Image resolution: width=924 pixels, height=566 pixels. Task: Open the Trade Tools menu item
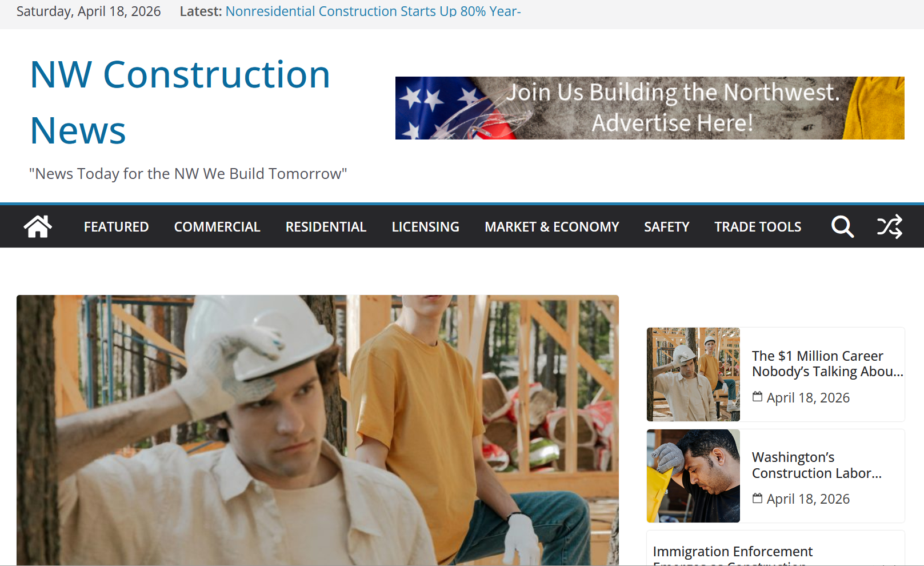[758, 227]
